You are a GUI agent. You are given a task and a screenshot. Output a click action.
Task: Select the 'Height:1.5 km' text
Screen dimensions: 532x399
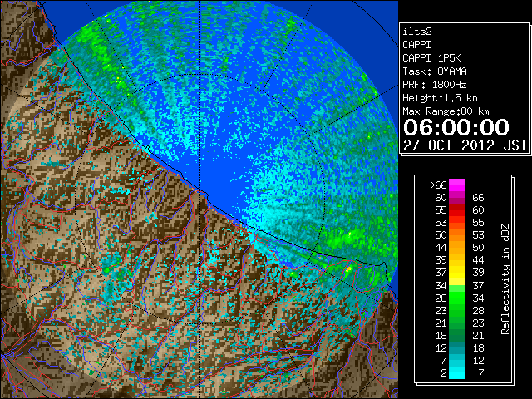click(440, 98)
